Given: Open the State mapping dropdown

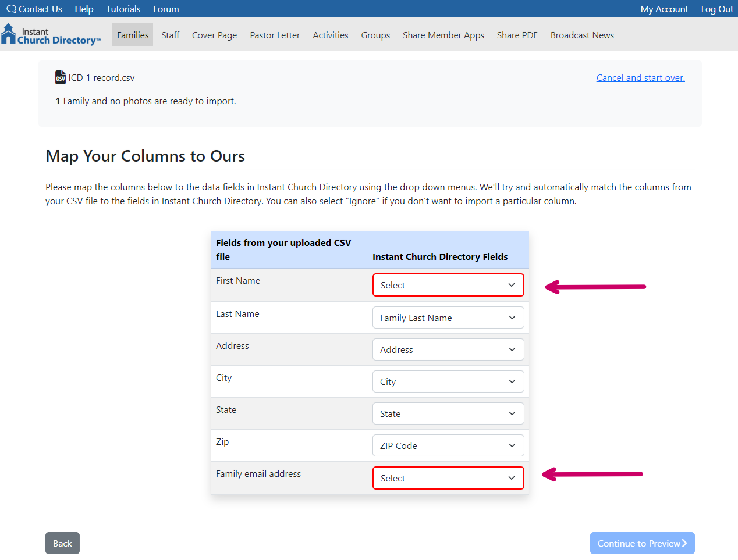Looking at the screenshot, I should click(x=448, y=413).
